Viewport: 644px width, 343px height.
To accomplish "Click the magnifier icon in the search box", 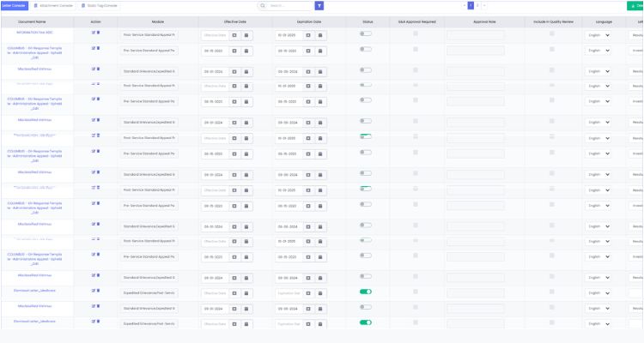I will click(x=263, y=6).
